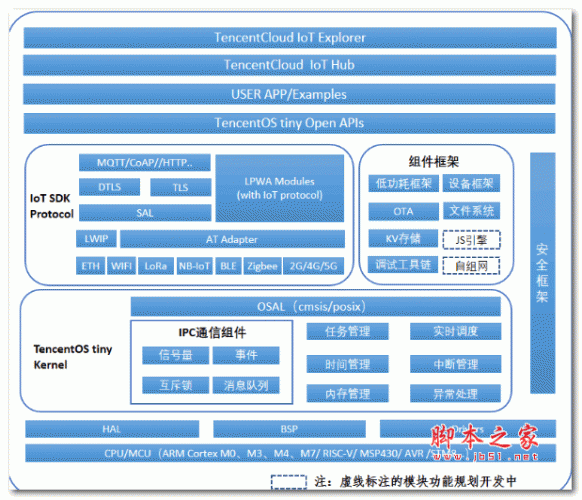Select the KV存储 block
The image size is (582, 500).
[x=403, y=238]
